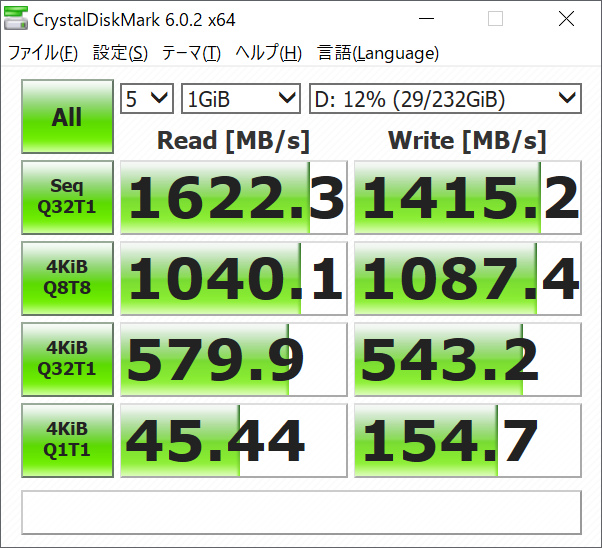Start the 4KiB Q8T8 test
The width and height of the screenshot is (602, 548).
67,278
